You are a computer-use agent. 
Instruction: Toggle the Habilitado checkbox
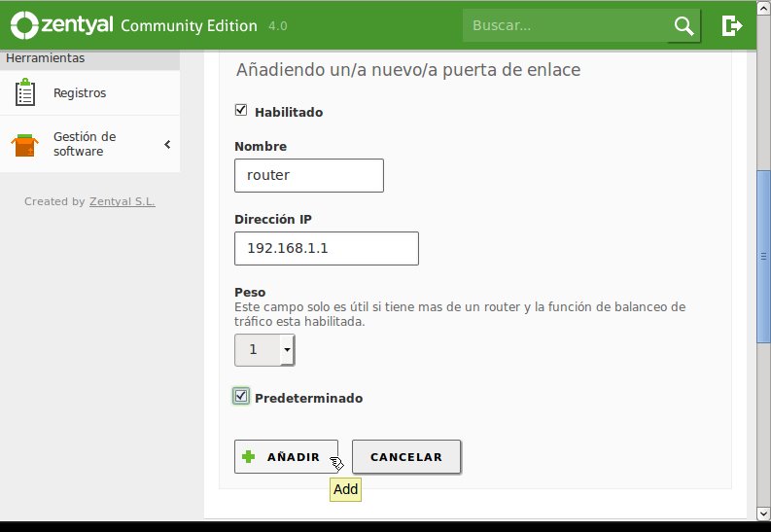(x=241, y=110)
